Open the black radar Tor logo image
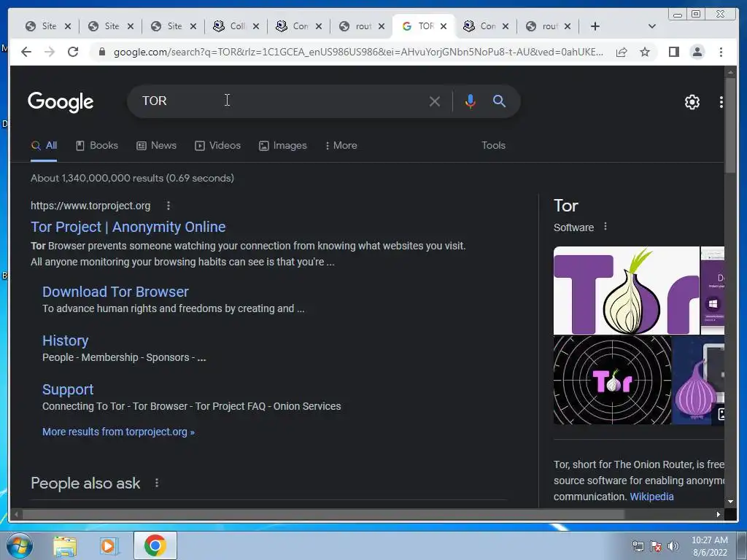 [x=612, y=380]
